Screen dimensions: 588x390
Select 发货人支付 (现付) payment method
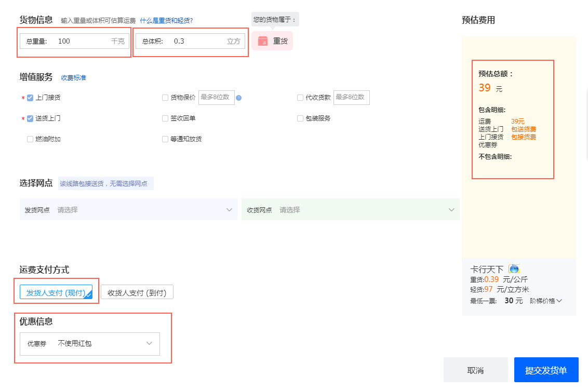tap(56, 292)
